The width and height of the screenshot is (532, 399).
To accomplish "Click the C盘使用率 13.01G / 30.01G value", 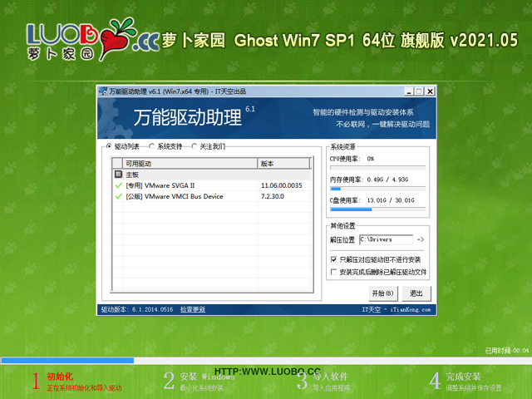I will point(391,200).
